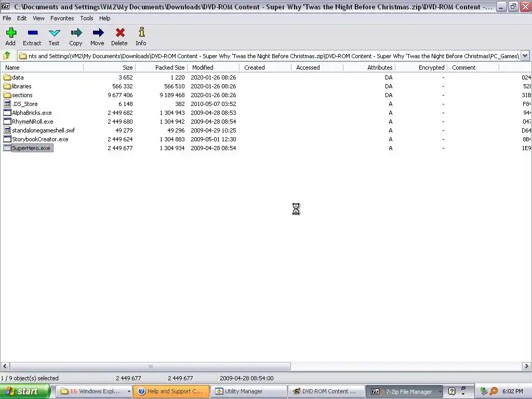Sort by Packed Size column header
Viewport: 532px width, 399px height.
click(x=161, y=68)
